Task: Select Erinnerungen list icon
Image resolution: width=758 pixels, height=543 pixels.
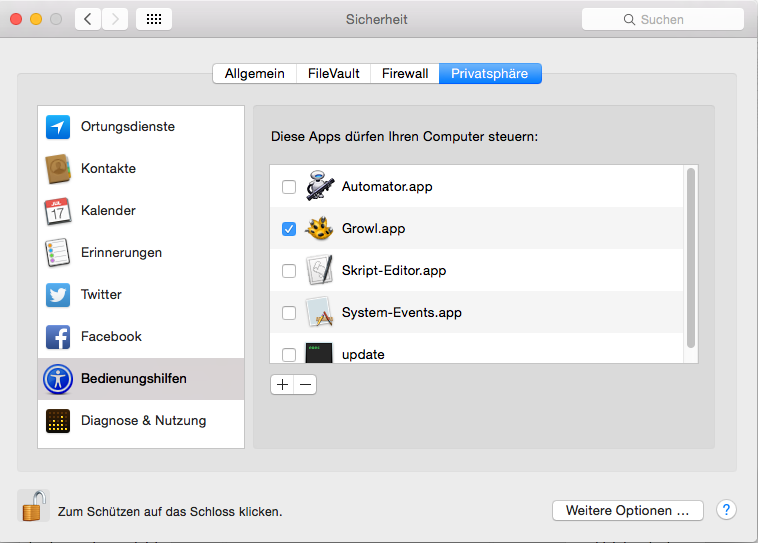Action: coord(58,253)
